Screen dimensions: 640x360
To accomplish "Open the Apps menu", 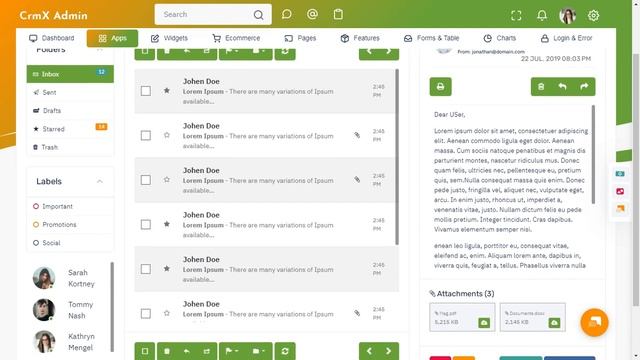I will pos(112,38).
